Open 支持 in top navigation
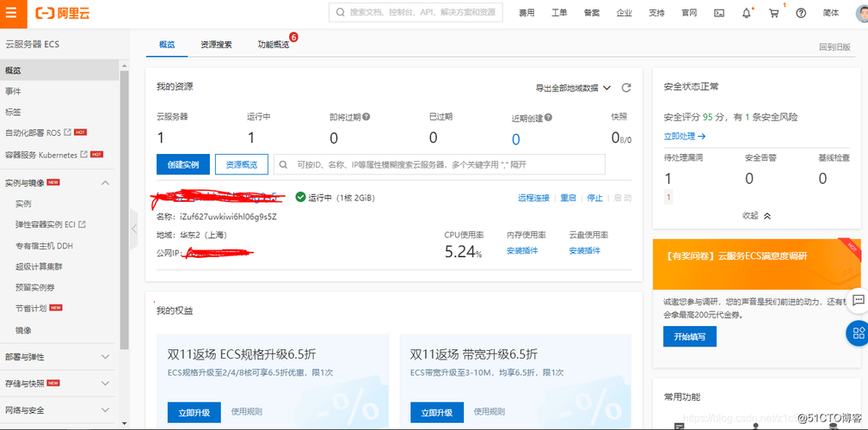The height and width of the screenshot is (430, 868). click(656, 13)
